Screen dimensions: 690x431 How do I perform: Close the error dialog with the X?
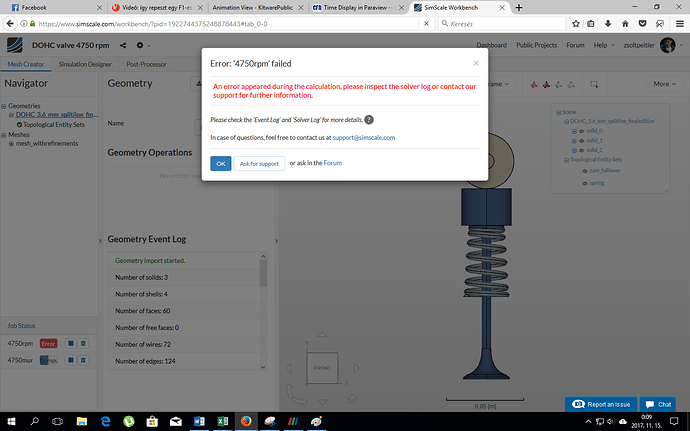(476, 63)
